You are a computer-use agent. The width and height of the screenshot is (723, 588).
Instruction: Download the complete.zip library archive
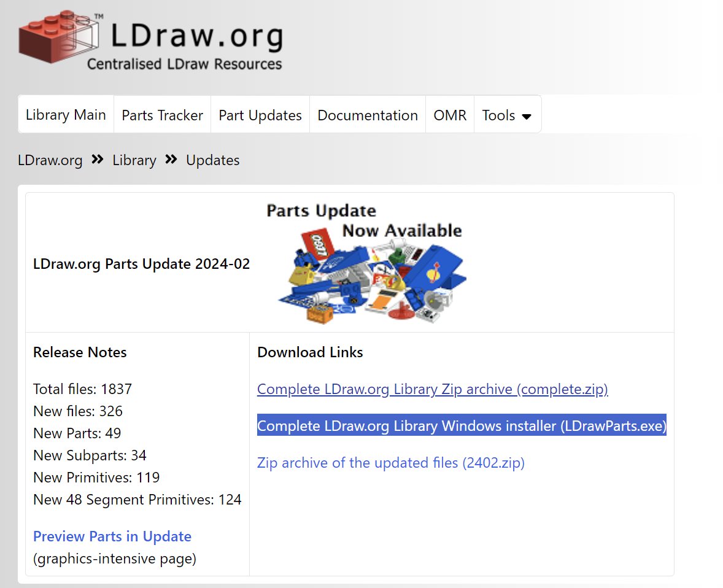pyautogui.click(x=433, y=389)
